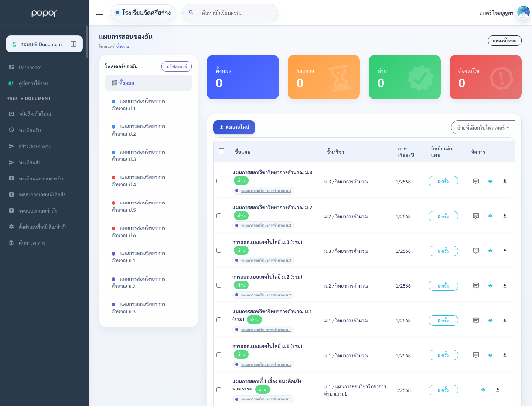
Task: Click the orange รอตรวจ stat card
Action: coord(324,77)
